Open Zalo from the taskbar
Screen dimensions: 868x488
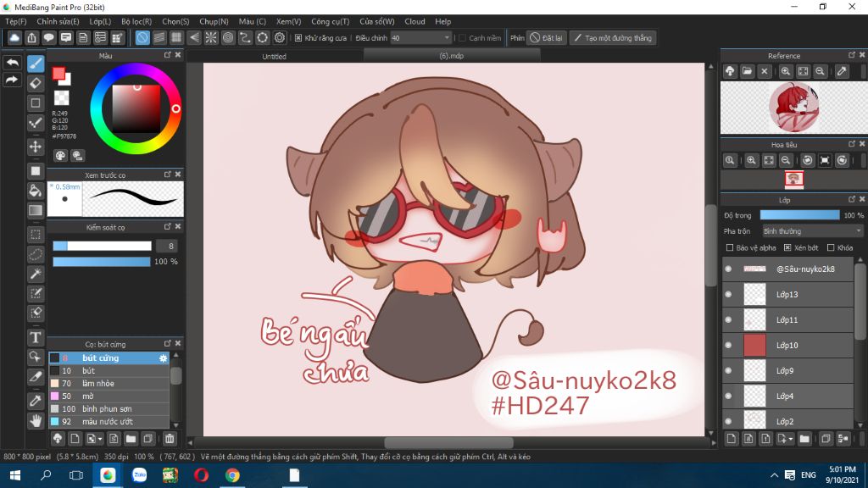139,475
